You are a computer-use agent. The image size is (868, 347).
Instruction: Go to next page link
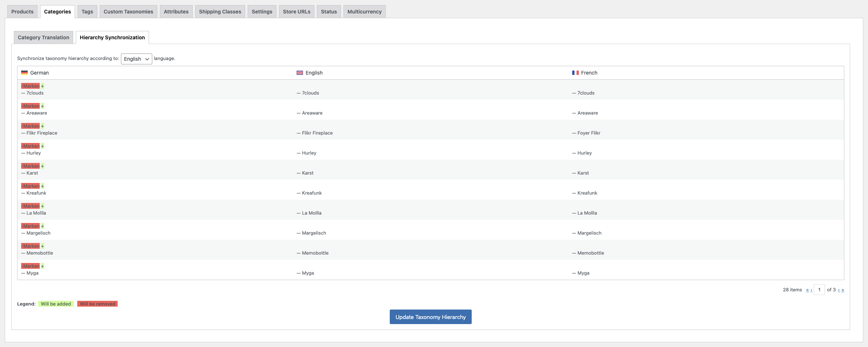tap(838, 290)
